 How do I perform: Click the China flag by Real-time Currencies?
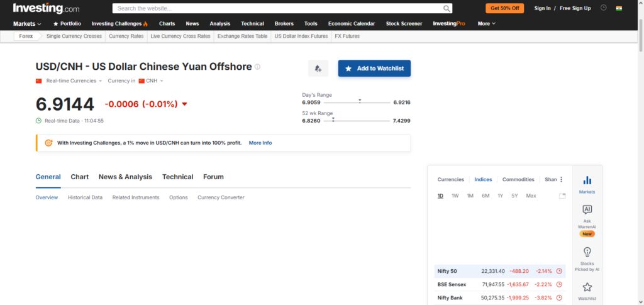(x=38, y=81)
